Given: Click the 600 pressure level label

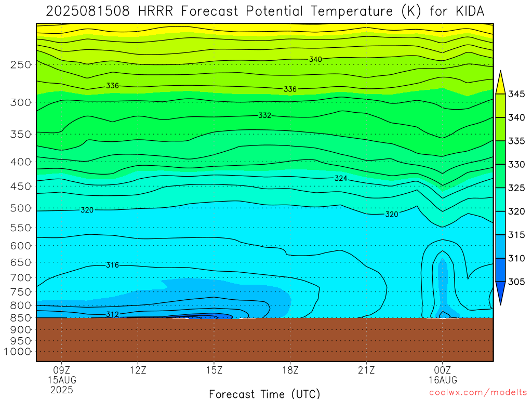Looking at the screenshot, I should pos(21,246).
